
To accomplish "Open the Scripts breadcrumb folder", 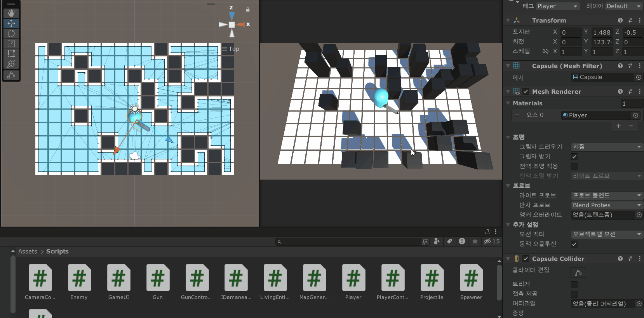I will (57, 252).
